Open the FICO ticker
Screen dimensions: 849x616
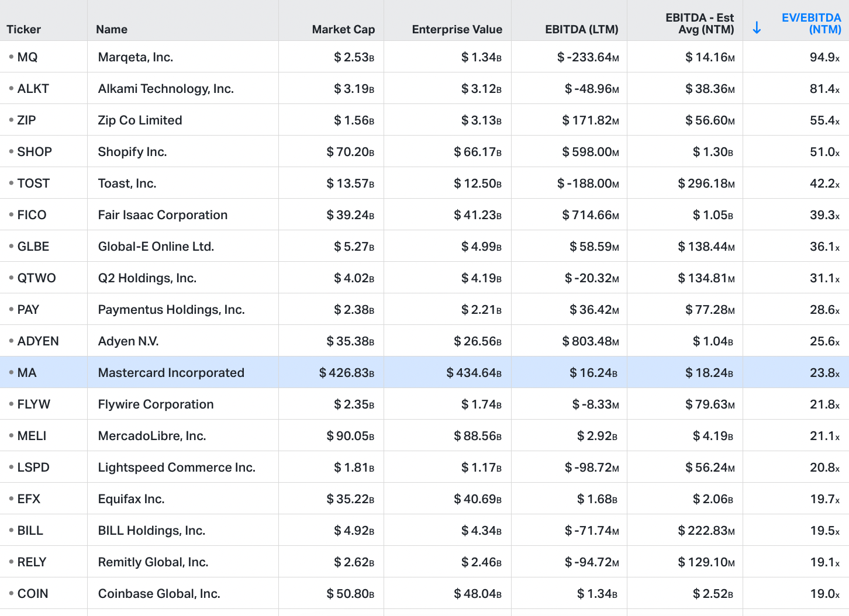[x=32, y=215]
